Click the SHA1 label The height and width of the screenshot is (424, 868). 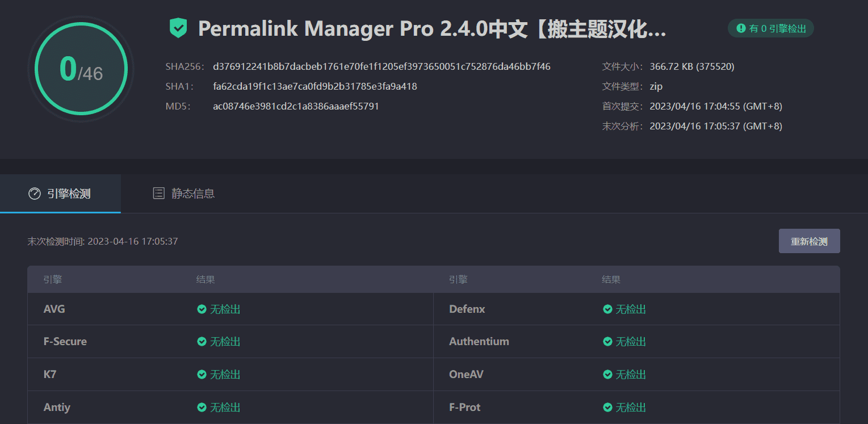coord(180,87)
